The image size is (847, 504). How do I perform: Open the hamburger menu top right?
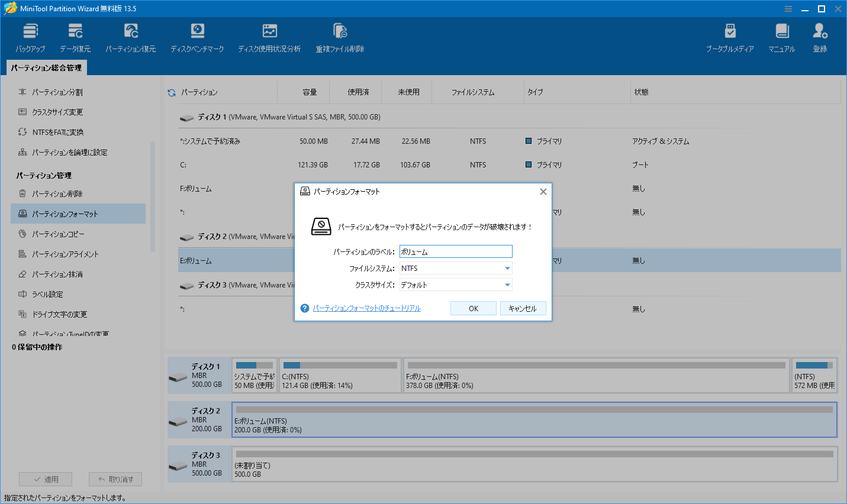[788, 8]
